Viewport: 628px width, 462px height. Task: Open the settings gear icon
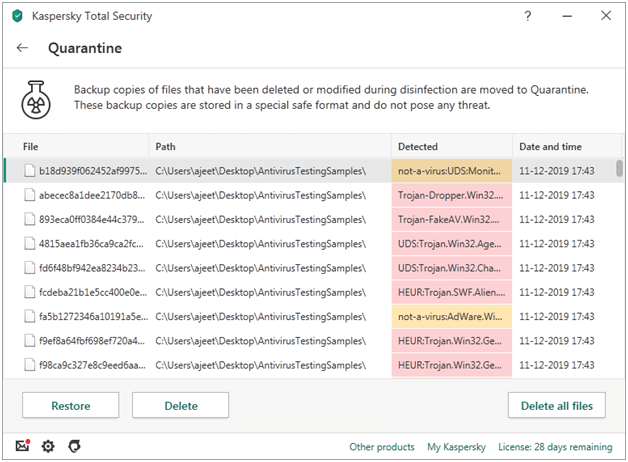click(x=48, y=446)
